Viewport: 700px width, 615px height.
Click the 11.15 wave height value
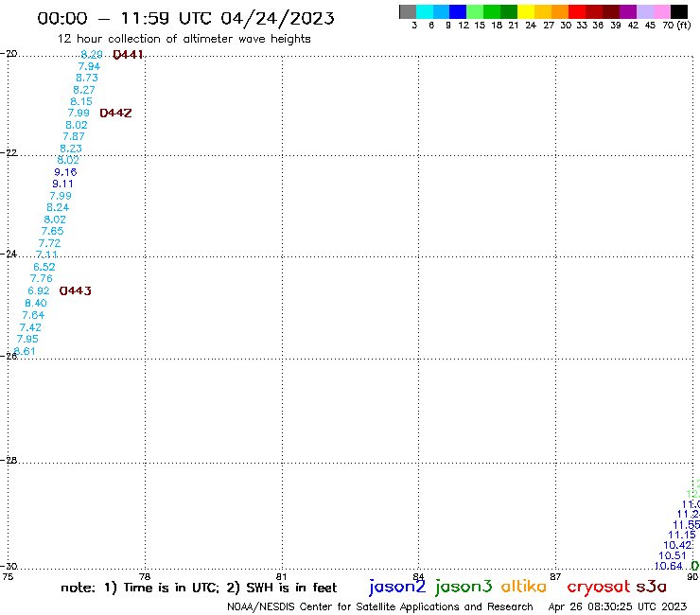point(682,535)
